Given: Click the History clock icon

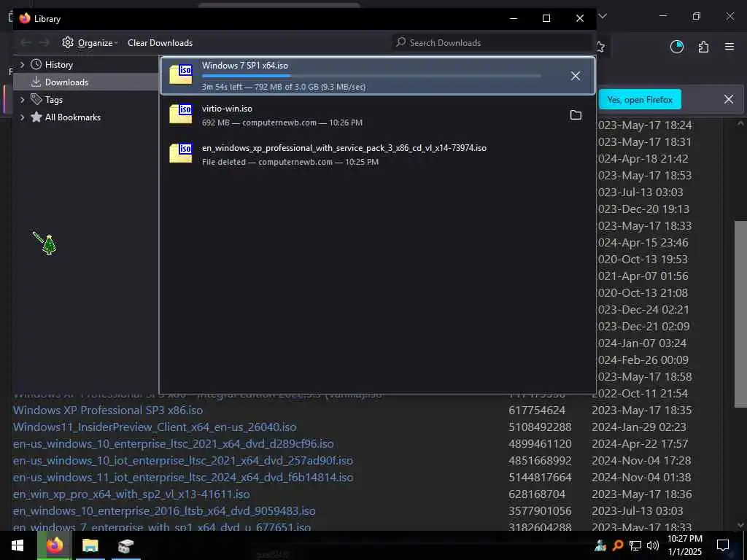Looking at the screenshot, I should coord(36,64).
